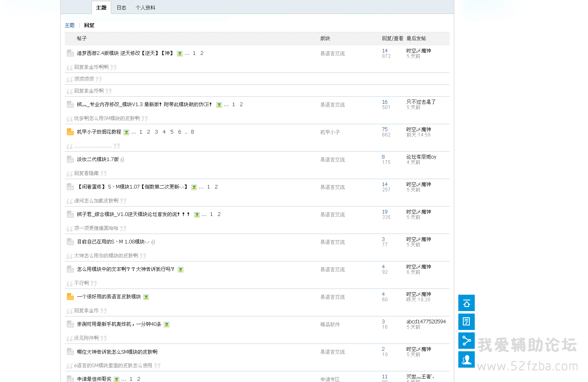Screen dimensions: 588x382
Task: Switch to the 日志 tab
Action: pos(121,8)
